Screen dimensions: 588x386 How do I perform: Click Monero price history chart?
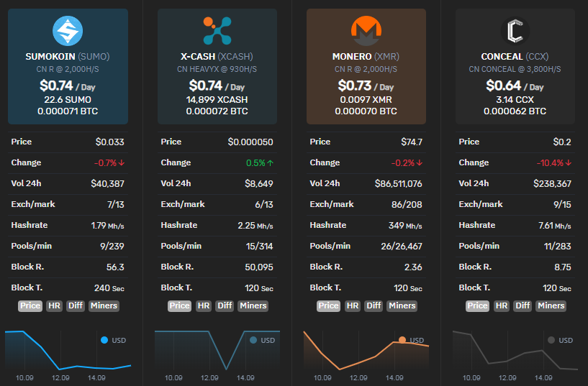[x=366, y=351]
